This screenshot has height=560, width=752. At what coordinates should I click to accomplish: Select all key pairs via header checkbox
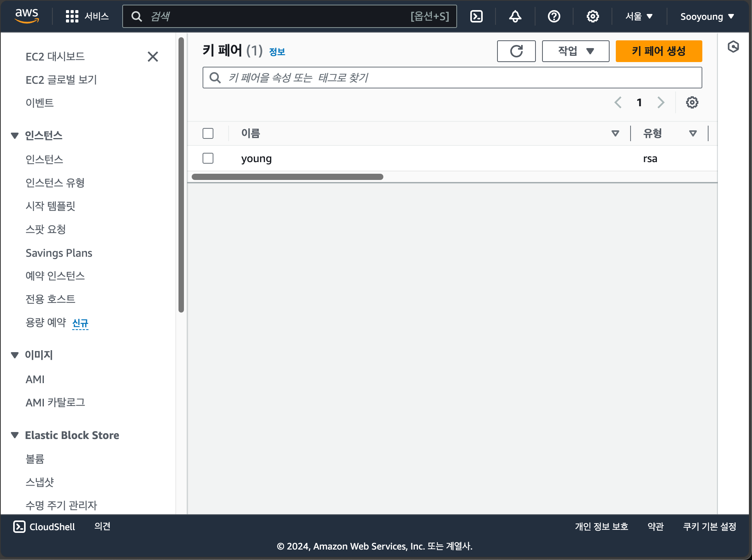[208, 133]
